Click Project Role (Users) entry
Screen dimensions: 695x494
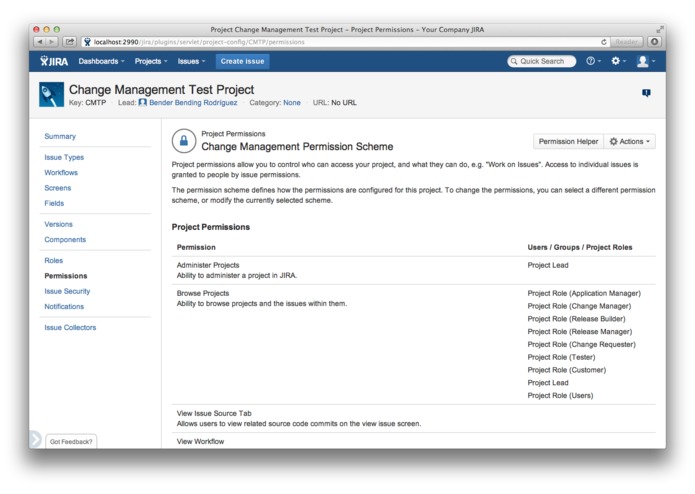pyautogui.click(x=560, y=396)
